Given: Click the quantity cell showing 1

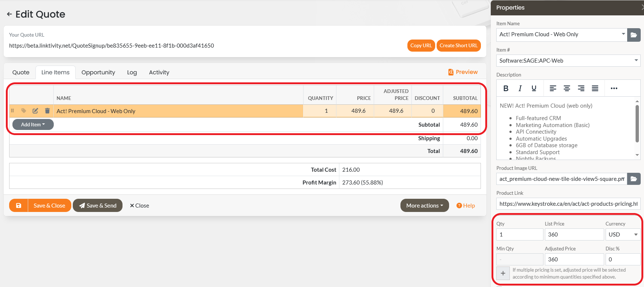Looking at the screenshot, I should pyautogui.click(x=320, y=111).
